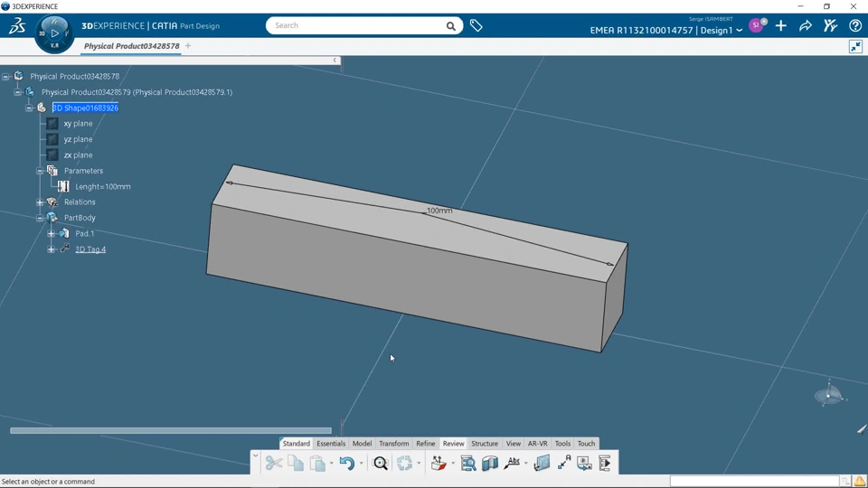Collapse the Parameters tree node
Screen dimensions: 868x488
click(x=40, y=171)
